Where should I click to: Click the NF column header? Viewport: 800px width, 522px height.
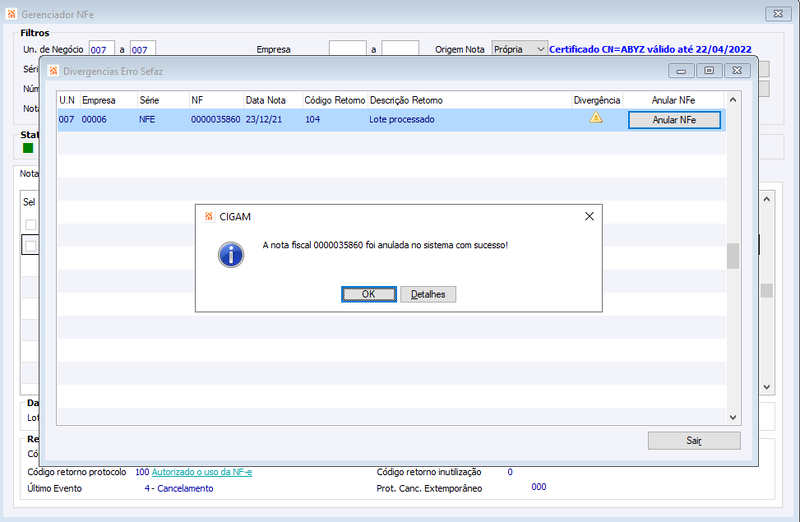(x=216, y=100)
